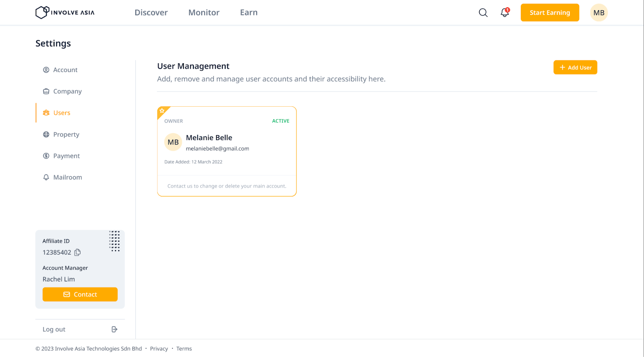
Task: Open the MB profile avatar menu
Action: pyautogui.click(x=599, y=13)
